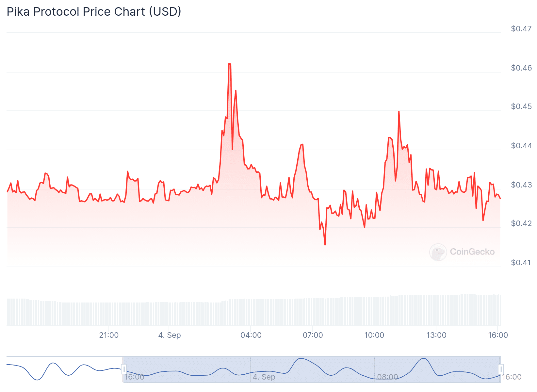537x392 pixels.
Task: Select the $0.44 y-axis label
Action: [x=521, y=145]
